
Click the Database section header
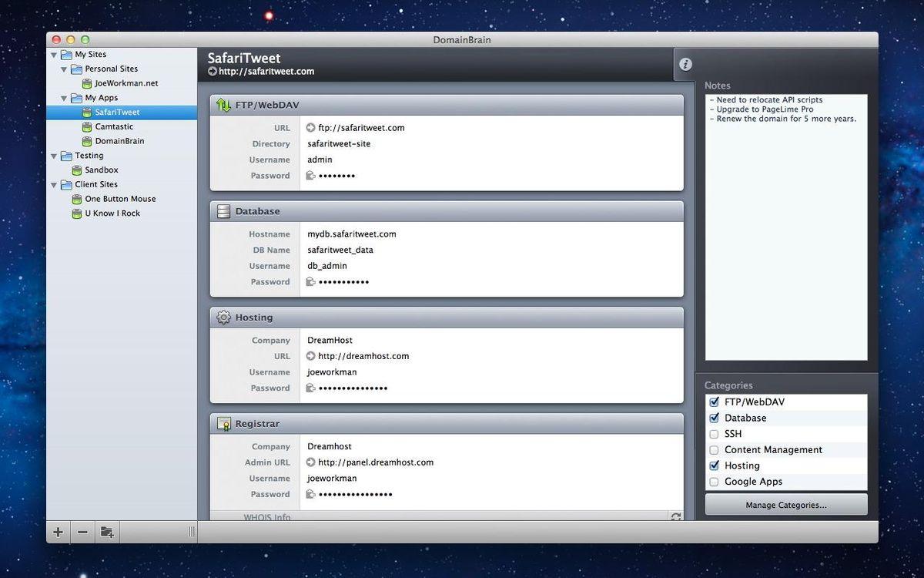[447, 211]
